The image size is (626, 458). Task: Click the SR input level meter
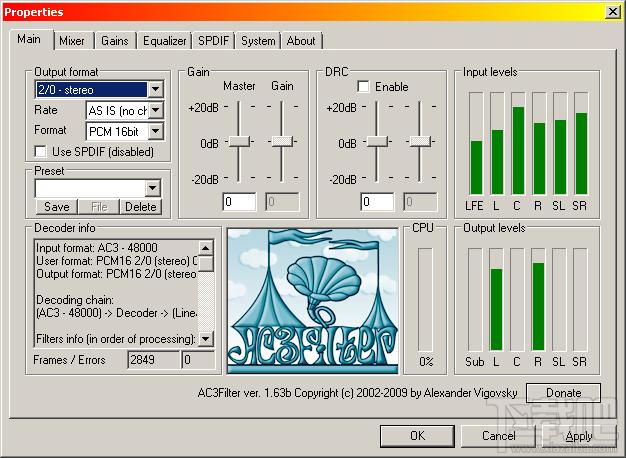pos(581,143)
